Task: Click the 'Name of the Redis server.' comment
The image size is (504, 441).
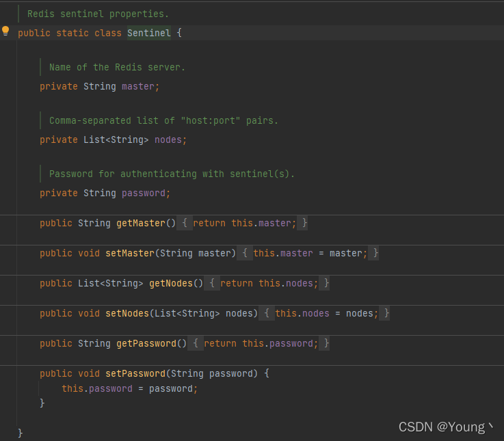Action: pos(117,67)
